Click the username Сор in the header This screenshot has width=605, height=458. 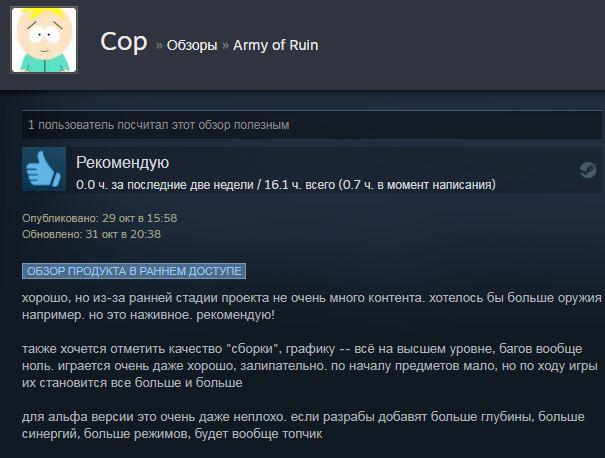124,42
